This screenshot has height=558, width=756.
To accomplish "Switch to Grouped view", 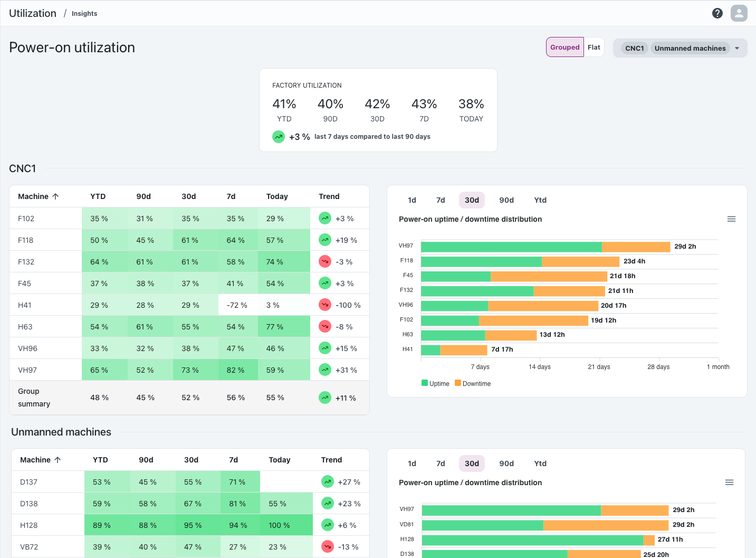I will [565, 47].
